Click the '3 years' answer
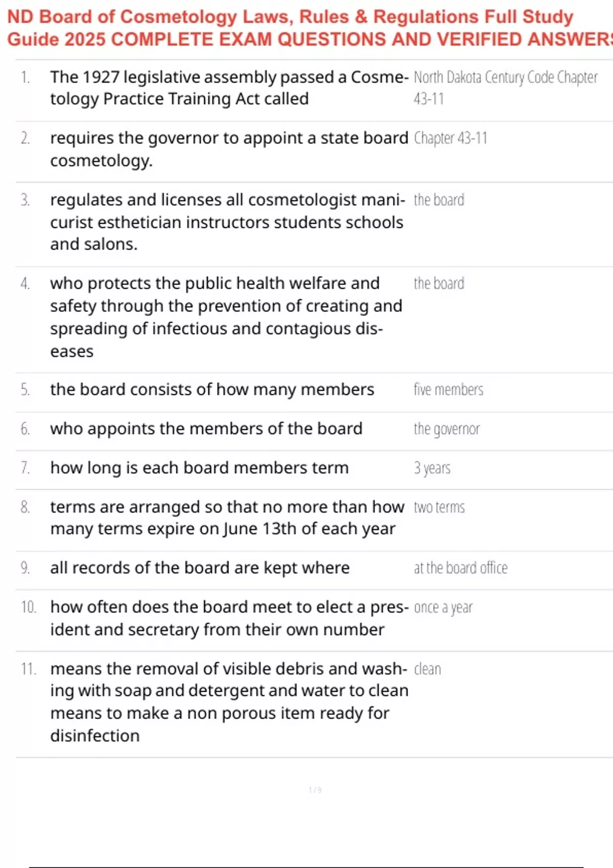613x868 pixels. 432,468
